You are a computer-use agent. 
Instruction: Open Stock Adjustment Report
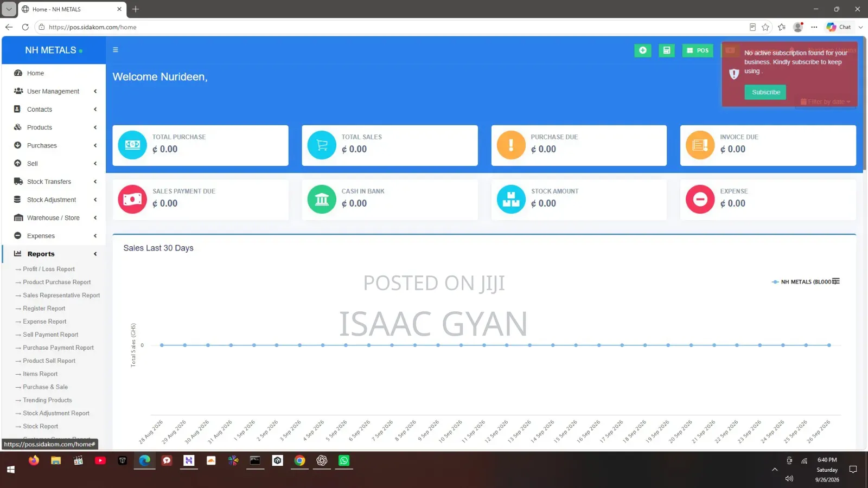click(56, 413)
